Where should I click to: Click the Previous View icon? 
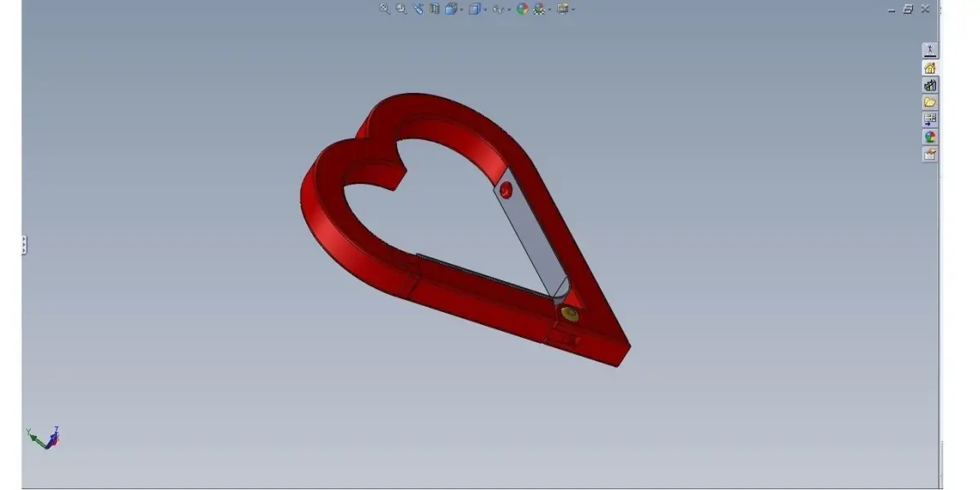(418, 9)
